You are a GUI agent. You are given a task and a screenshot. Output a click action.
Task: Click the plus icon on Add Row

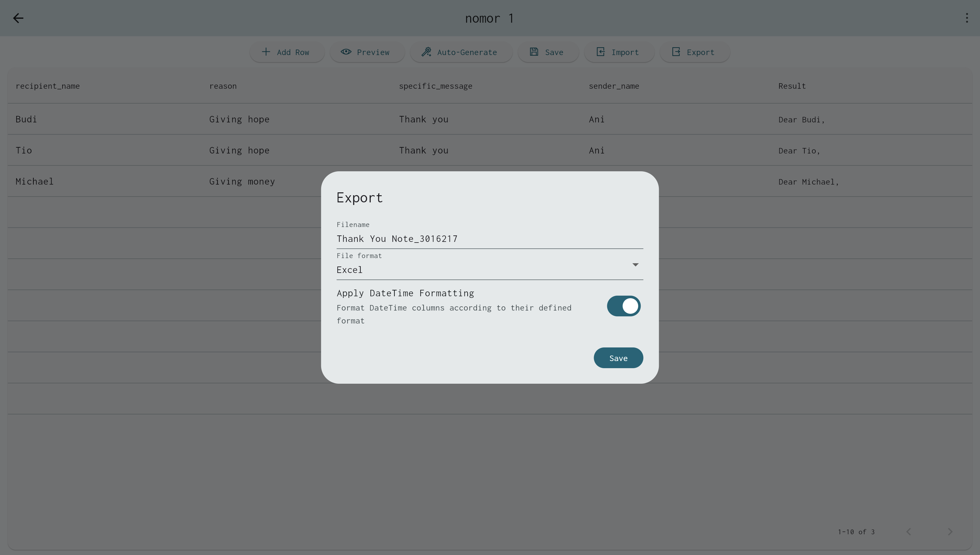(266, 52)
